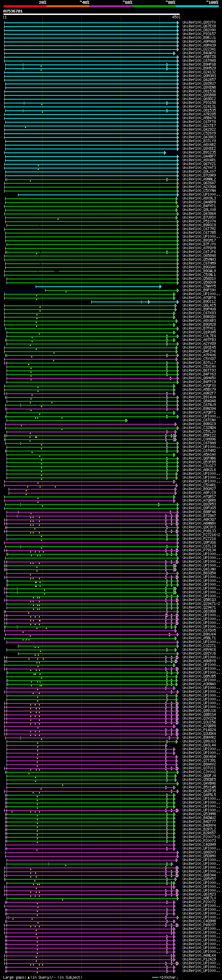Click the cyan ~100% legend bar
Screen dimensions: 222x980
(x=197, y=7)
